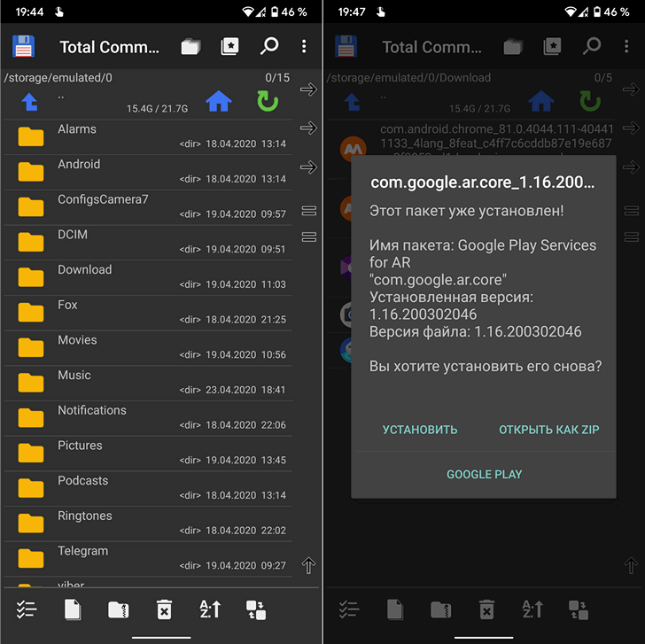Tap the select-files checklist icon, left screen bottom
Viewport: 645px width, 644px height.
coord(27,609)
